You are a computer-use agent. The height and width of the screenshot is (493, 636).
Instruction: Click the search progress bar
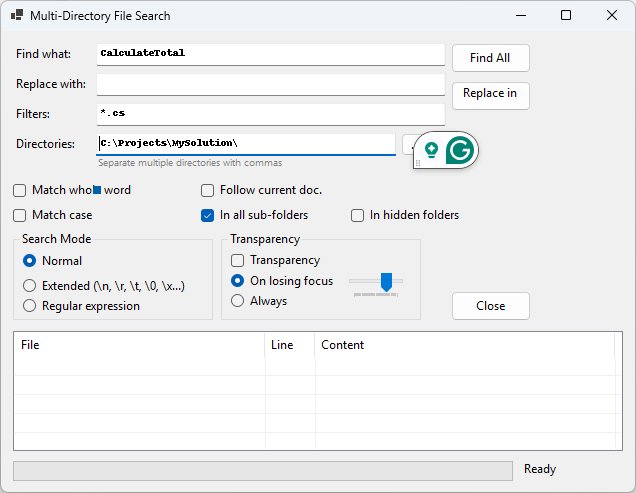263,471
